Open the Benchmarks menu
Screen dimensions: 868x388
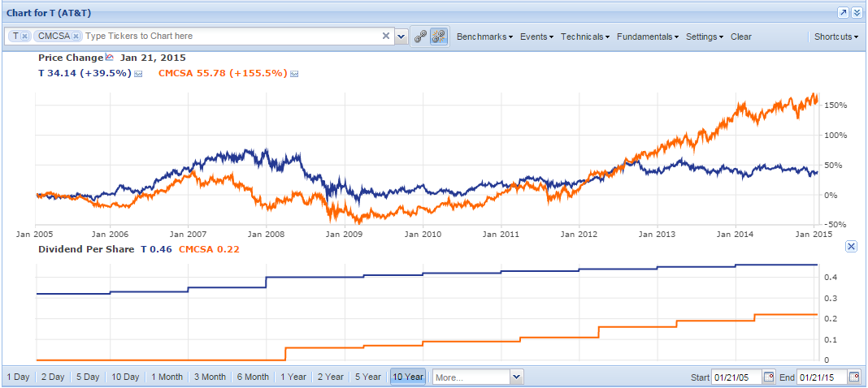pos(484,37)
